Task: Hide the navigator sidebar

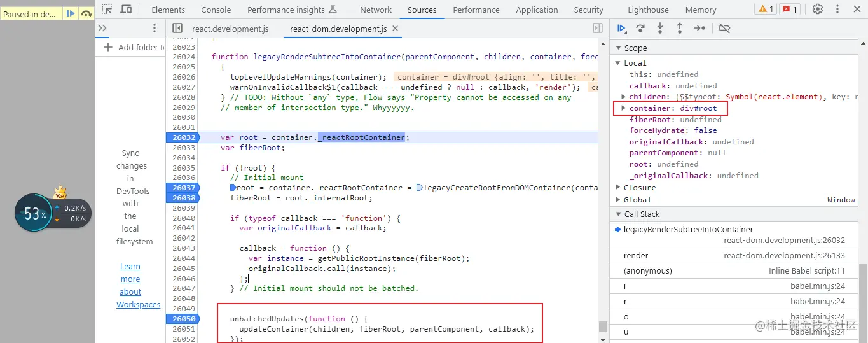Action: [177, 28]
